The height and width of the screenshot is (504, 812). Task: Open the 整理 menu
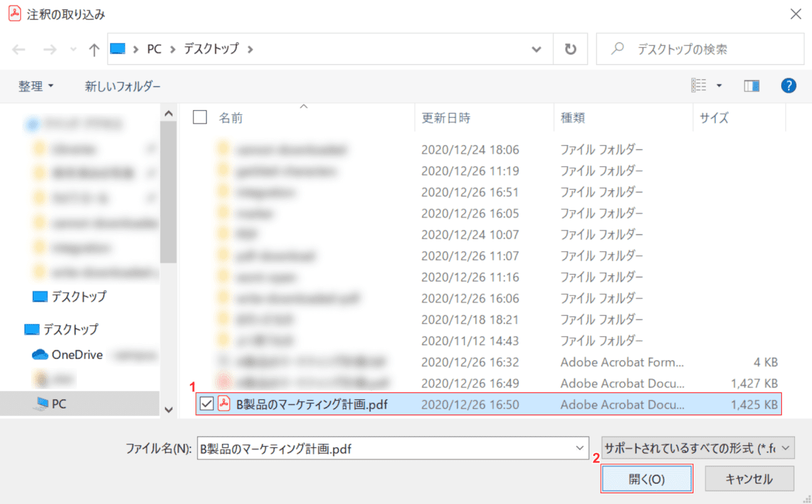click(36, 86)
